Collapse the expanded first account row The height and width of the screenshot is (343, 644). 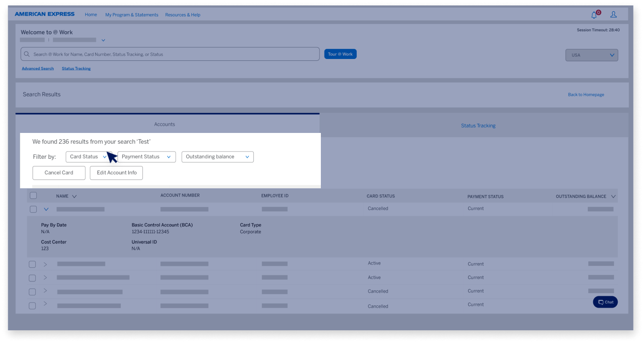point(45,209)
